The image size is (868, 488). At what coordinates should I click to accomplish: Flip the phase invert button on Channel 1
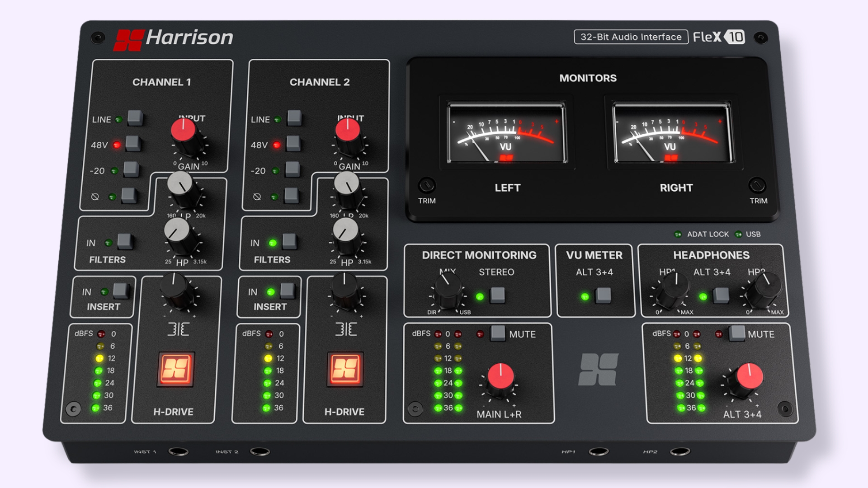click(x=129, y=195)
